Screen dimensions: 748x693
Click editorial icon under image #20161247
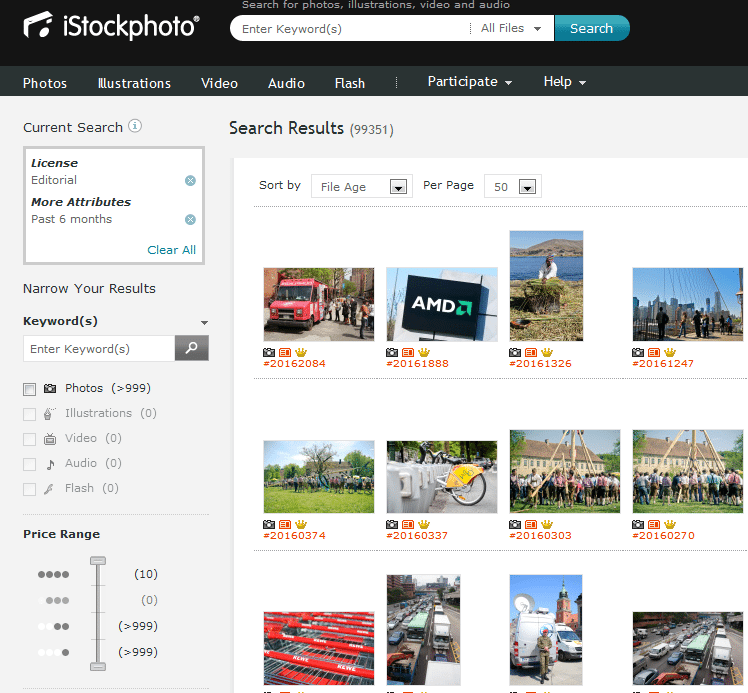coord(654,352)
